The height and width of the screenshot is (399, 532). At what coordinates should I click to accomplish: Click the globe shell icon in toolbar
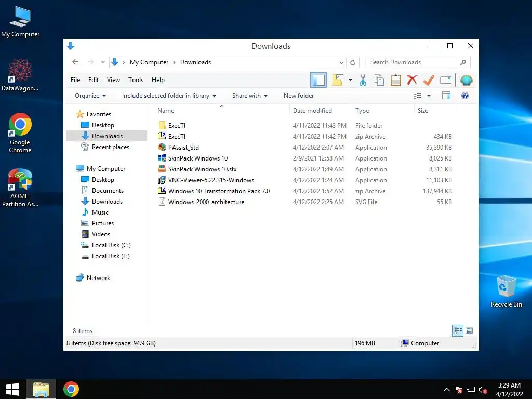point(466,80)
